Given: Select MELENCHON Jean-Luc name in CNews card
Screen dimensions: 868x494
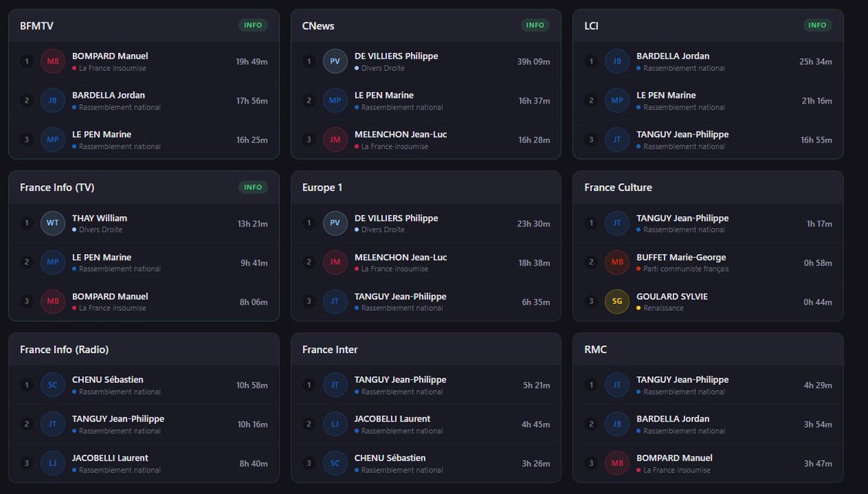Looking at the screenshot, I should point(401,134).
